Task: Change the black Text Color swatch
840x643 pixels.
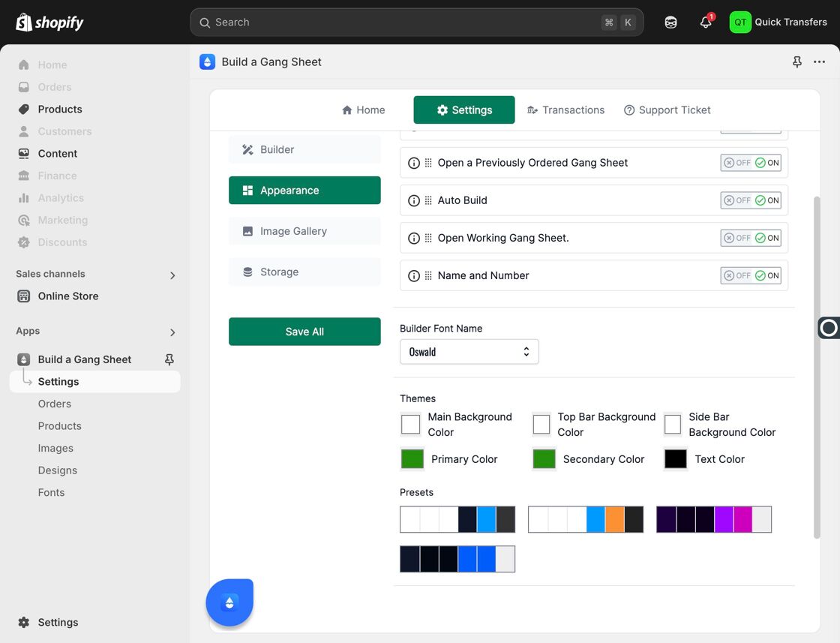Action: pyautogui.click(x=676, y=459)
